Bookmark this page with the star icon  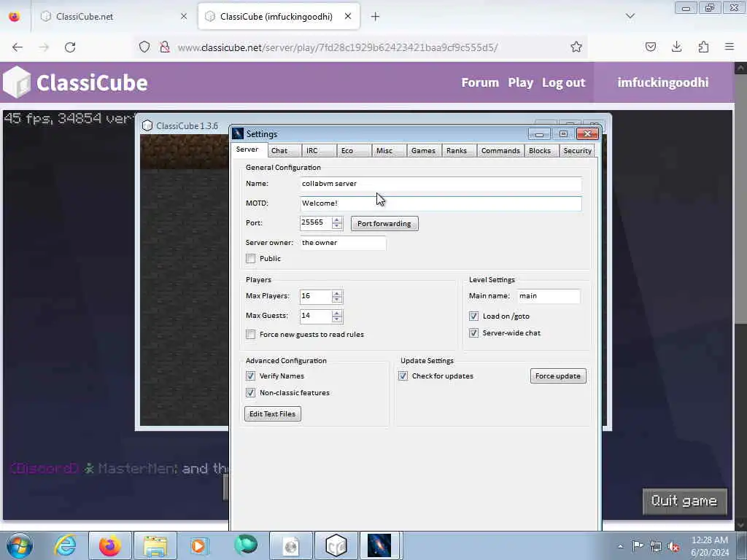[576, 47]
